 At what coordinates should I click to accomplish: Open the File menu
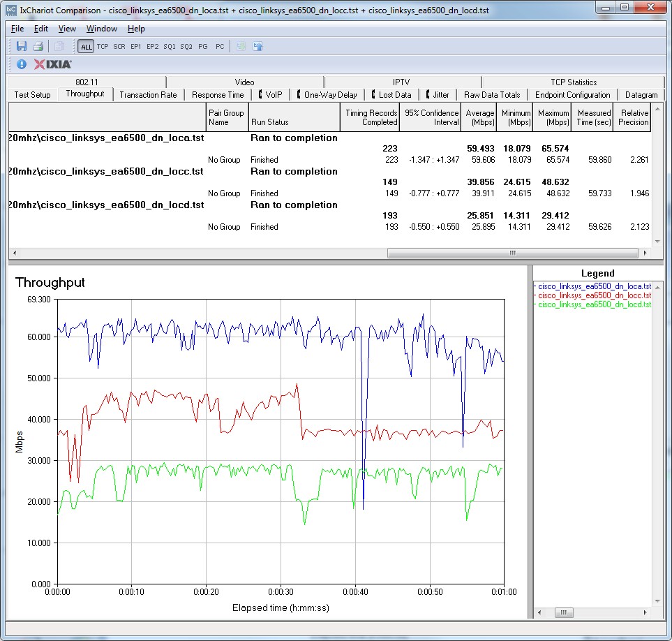(x=17, y=29)
